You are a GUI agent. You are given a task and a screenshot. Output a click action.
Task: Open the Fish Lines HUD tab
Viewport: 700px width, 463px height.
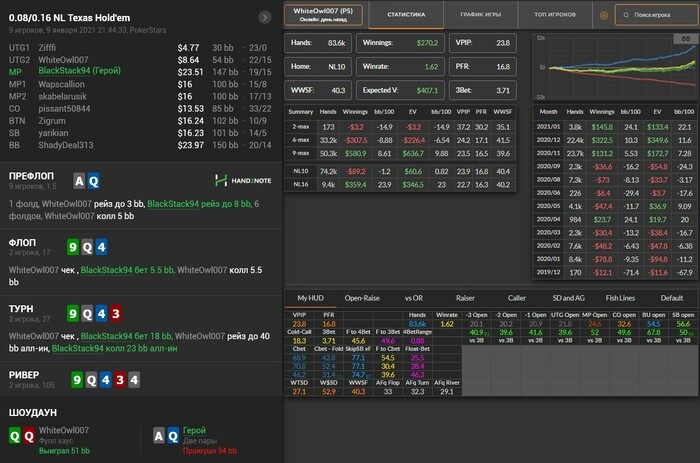[x=620, y=298]
